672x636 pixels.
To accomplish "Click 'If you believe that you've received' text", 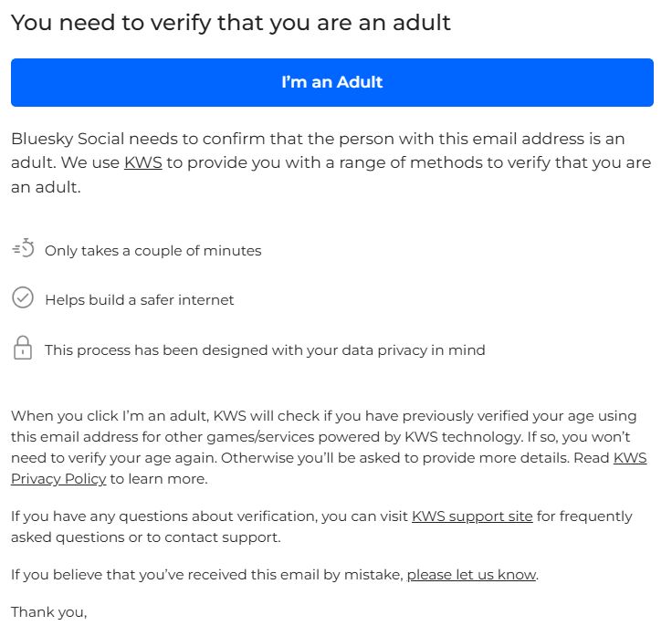I will (x=137, y=575).
